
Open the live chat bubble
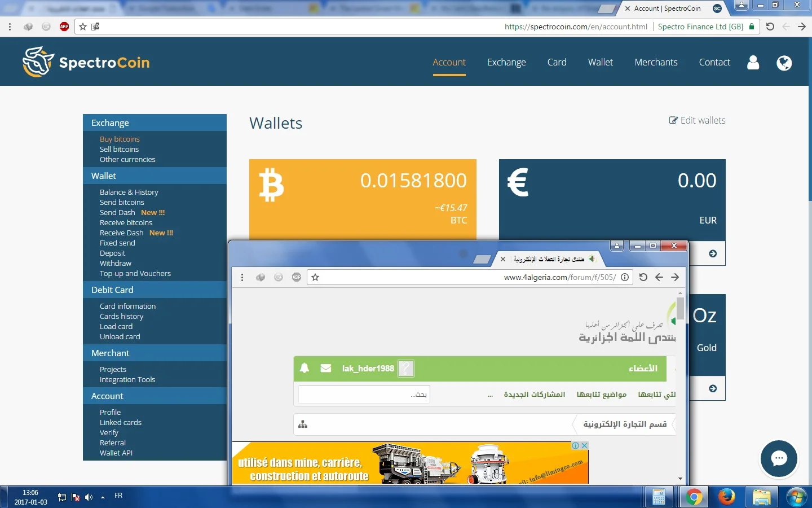tap(779, 458)
